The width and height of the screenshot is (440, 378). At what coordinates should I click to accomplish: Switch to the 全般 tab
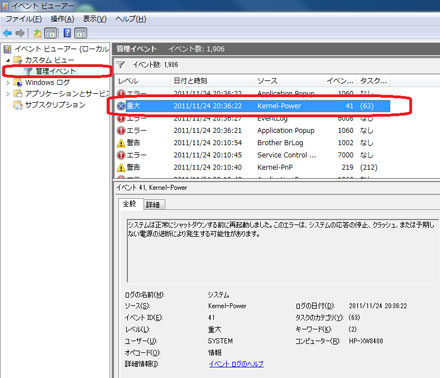[130, 204]
